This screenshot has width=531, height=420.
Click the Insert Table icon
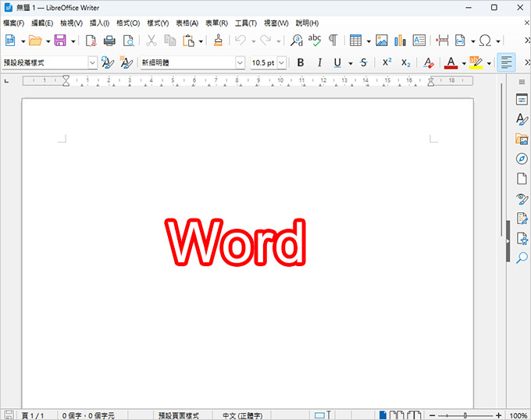coord(355,41)
